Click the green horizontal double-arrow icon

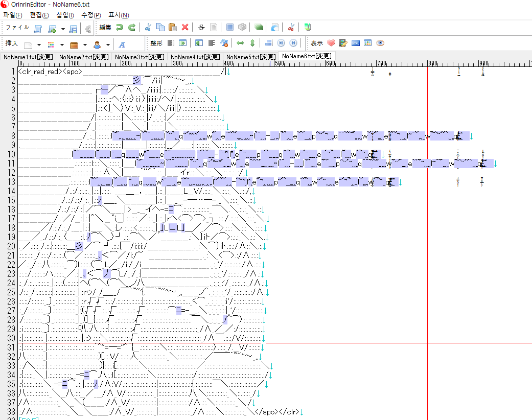tap(240, 43)
